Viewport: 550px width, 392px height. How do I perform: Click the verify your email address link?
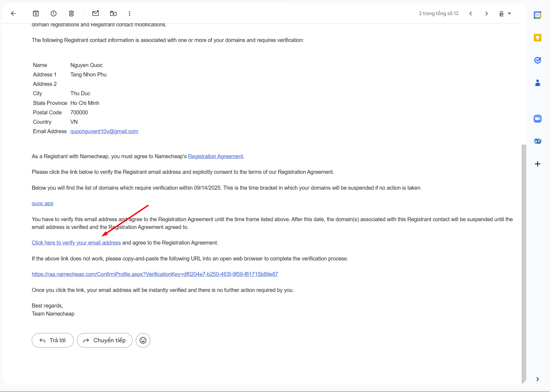(x=76, y=243)
